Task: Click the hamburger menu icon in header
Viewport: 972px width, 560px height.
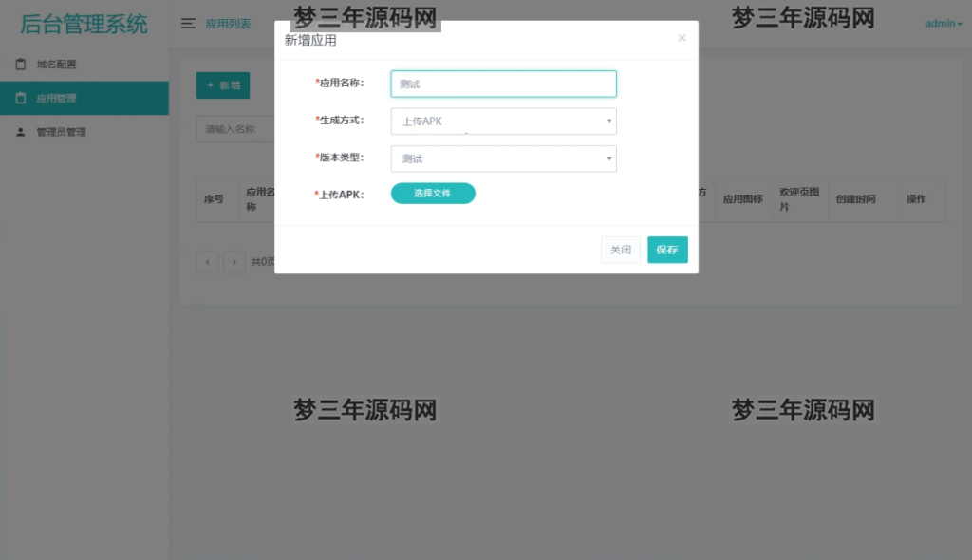Action: (188, 24)
